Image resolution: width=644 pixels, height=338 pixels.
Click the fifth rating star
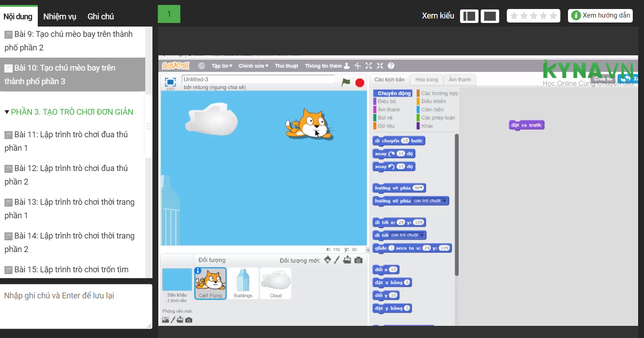coord(553,16)
